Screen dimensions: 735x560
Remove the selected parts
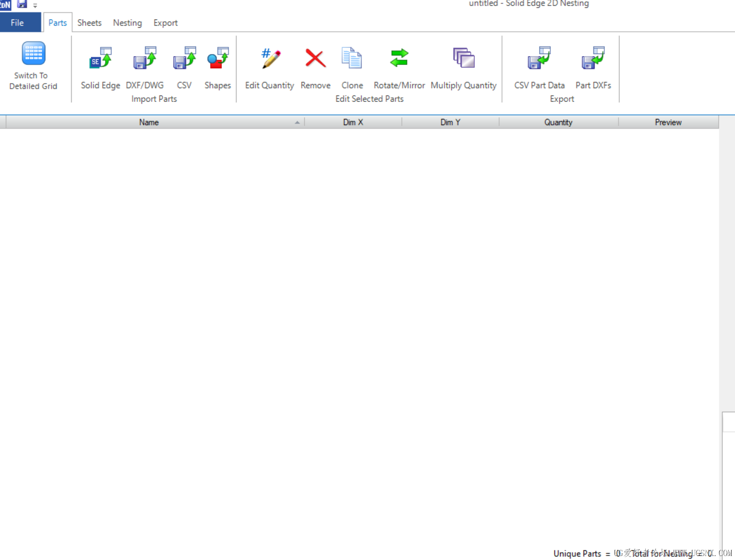point(315,68)
